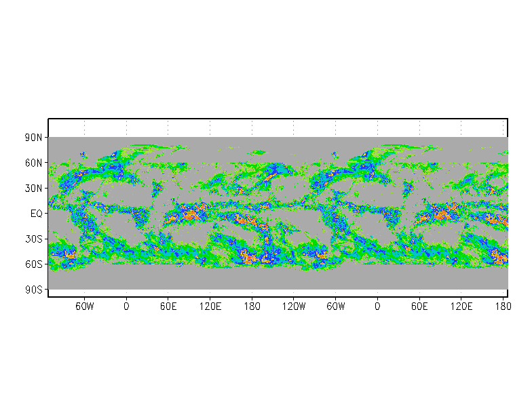Click the 180 label between 120E and 120W

252,307
